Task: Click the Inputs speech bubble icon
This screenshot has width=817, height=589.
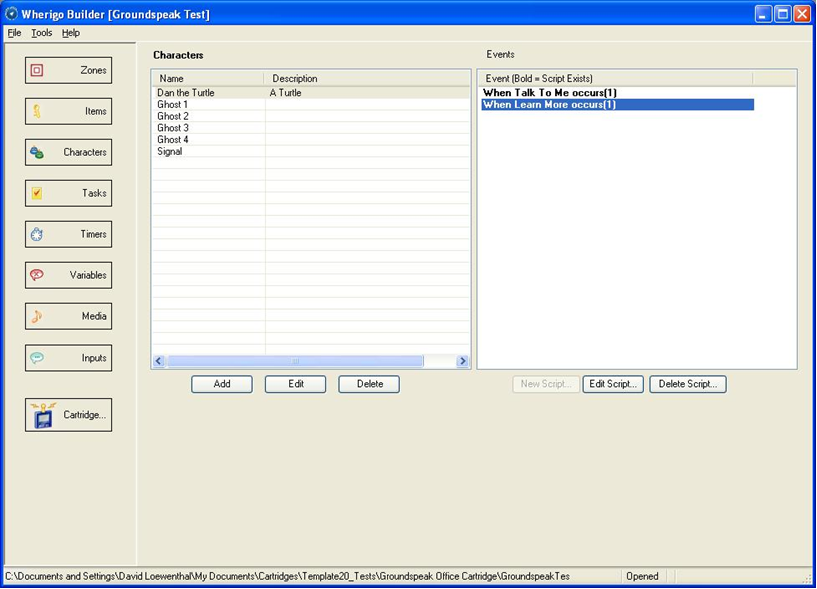Action: 36,358
